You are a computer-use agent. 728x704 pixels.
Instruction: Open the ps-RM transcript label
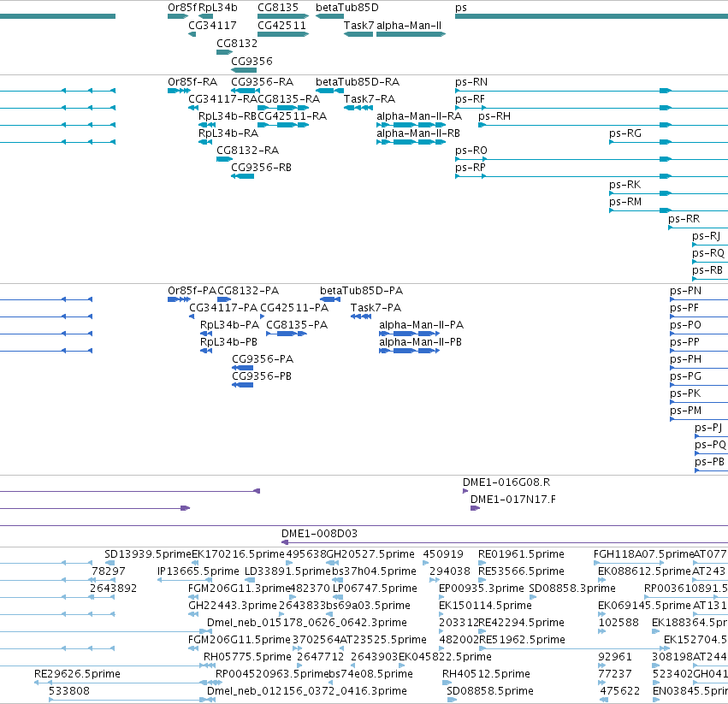pos(625,202)
